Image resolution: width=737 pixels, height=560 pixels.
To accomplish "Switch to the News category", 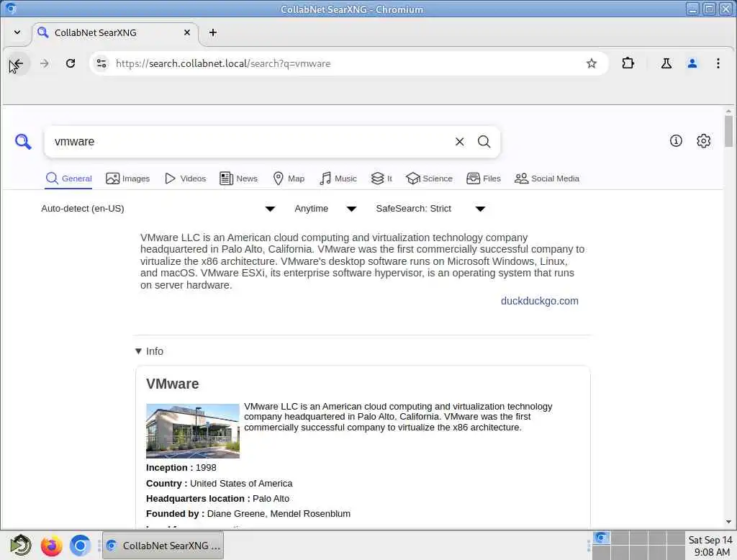I will [238, 179].
